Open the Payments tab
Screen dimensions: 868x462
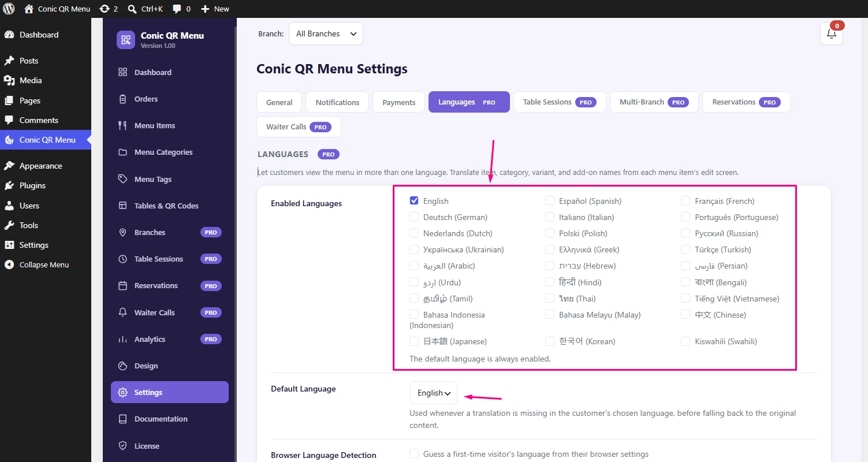coord(398,102)
